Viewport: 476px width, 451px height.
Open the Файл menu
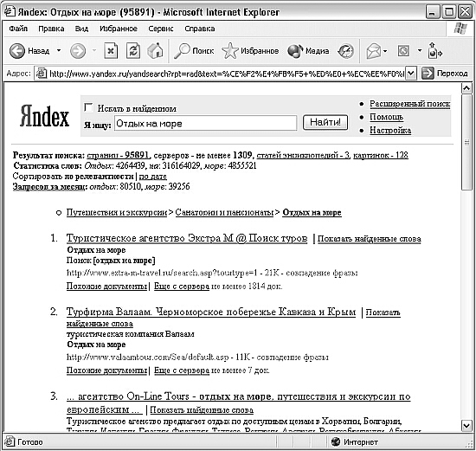point(18,29)
